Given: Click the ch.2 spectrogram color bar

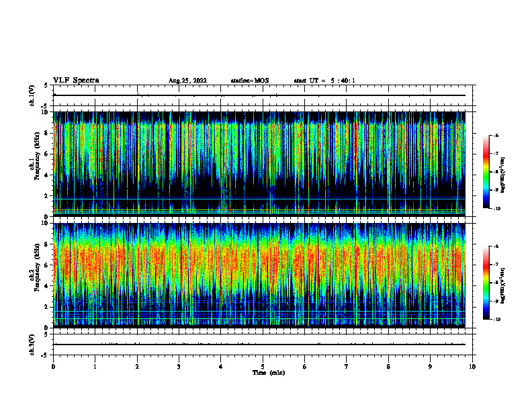Looking at the screenshot, I should [x=486, y=283].
